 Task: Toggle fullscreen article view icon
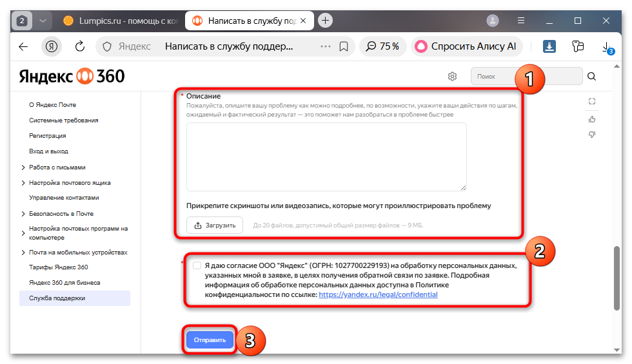point(592,101)
